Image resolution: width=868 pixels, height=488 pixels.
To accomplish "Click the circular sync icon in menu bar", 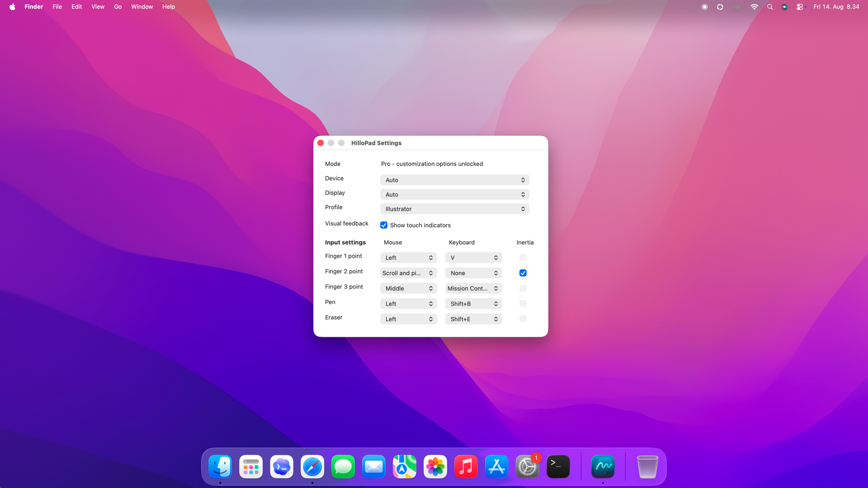I will pyautogui.click(x=720, y=7).
